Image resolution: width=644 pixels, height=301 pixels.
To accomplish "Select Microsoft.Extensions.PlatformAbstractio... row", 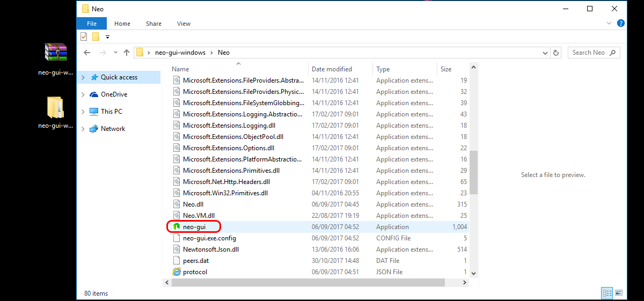I will (x=320, y=159).
